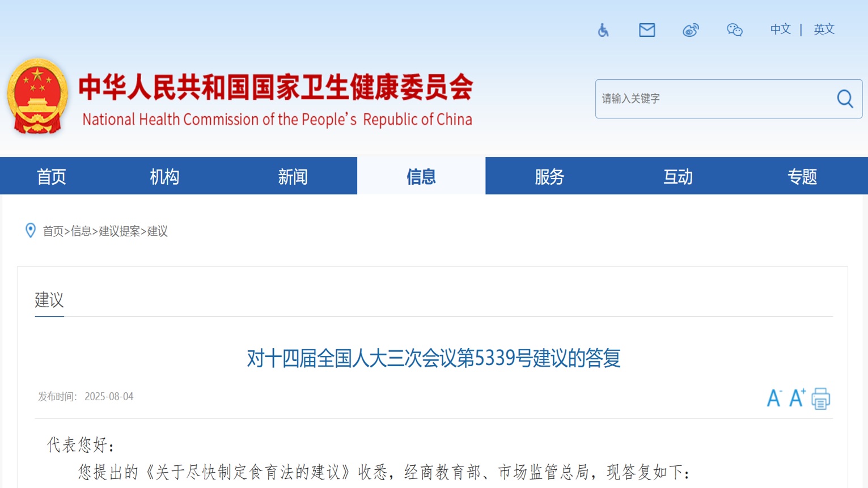Select the 建议 section tab heading
This screenshot has height=488, width=868.
click(x=49, y=300)
